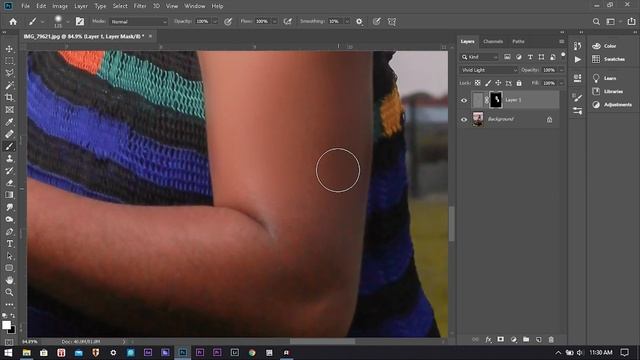This screenshot has width=640, height=360.
Task: Open the Opacity slider dropdown arrow
Action: [x=215, y=22]
